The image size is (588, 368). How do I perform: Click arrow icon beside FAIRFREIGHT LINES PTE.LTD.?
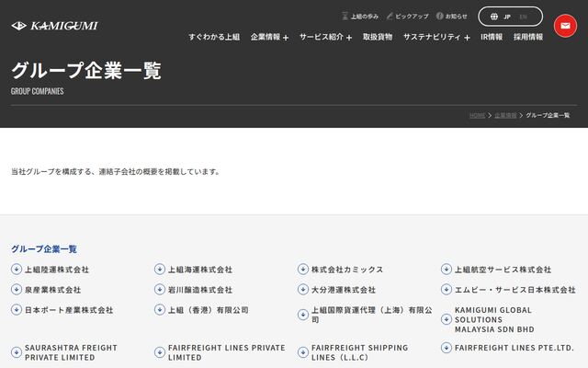coord(447,348)
